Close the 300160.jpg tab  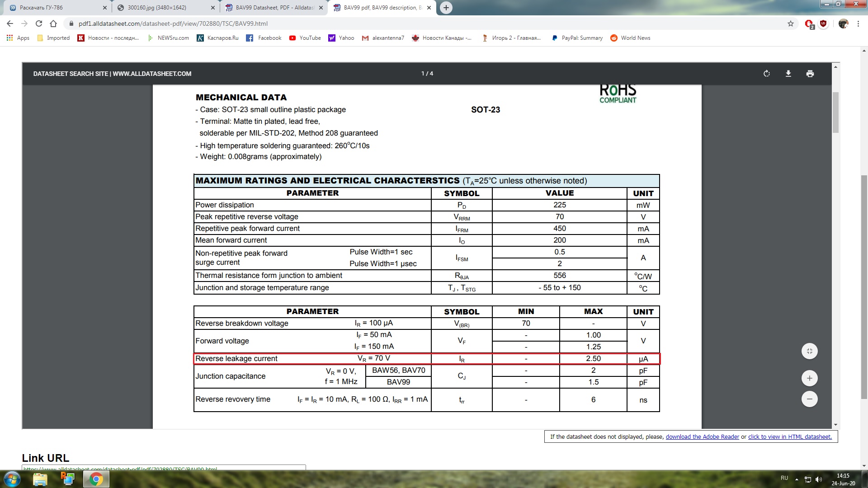point(213,8)
